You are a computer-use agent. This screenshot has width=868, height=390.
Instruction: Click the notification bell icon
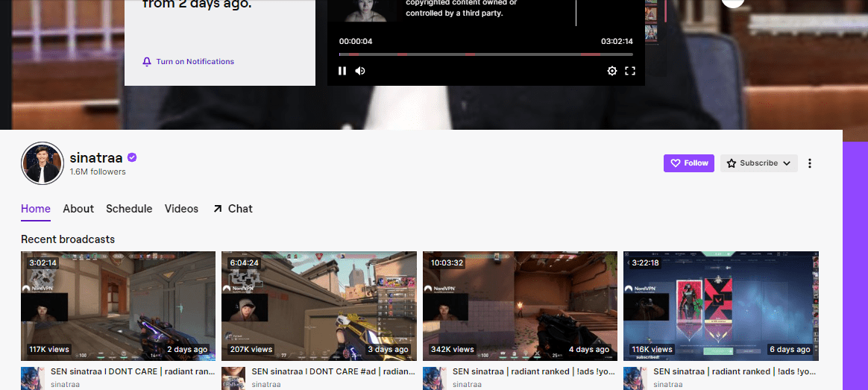click(x=147, y=61)
